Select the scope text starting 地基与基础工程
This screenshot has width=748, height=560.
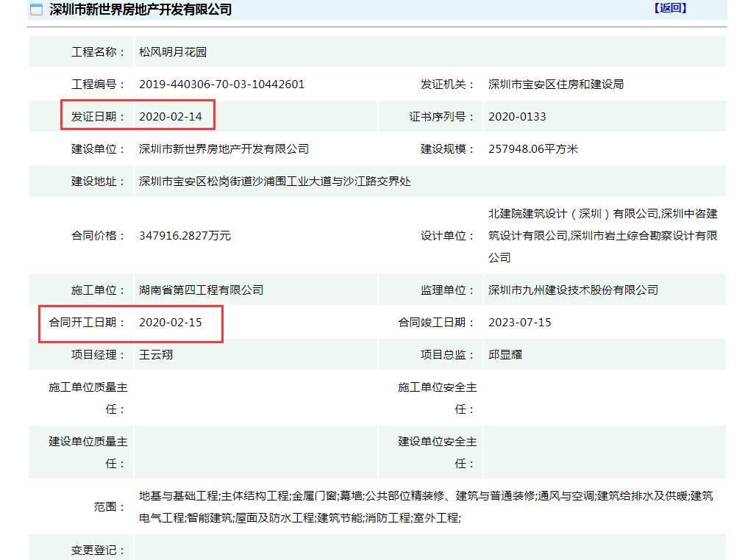point(426,507)
